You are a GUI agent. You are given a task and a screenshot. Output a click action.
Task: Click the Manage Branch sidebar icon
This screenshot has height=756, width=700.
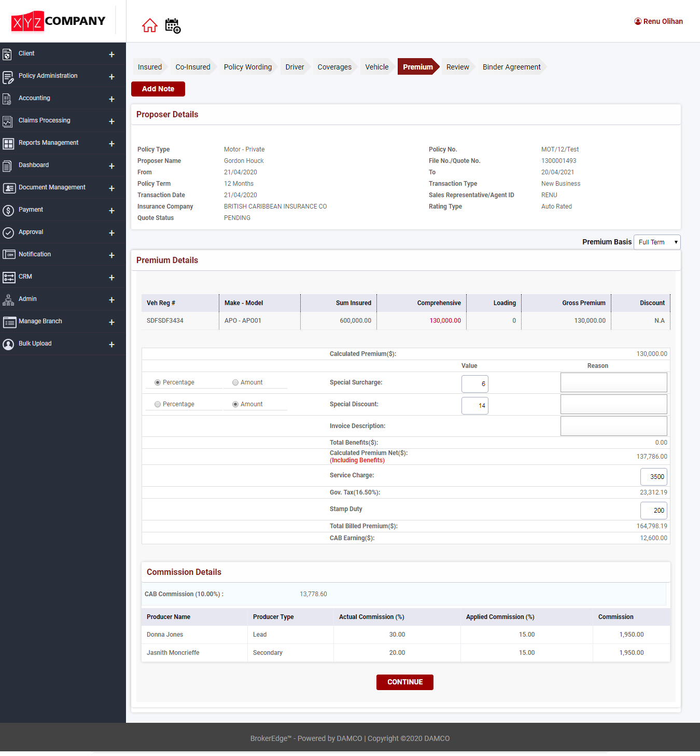[9, 322]
